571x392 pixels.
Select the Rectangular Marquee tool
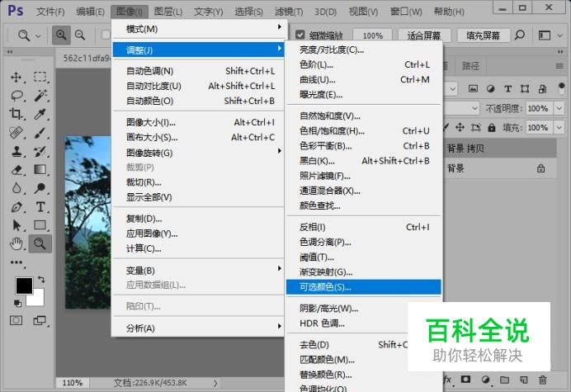point(40,78)
